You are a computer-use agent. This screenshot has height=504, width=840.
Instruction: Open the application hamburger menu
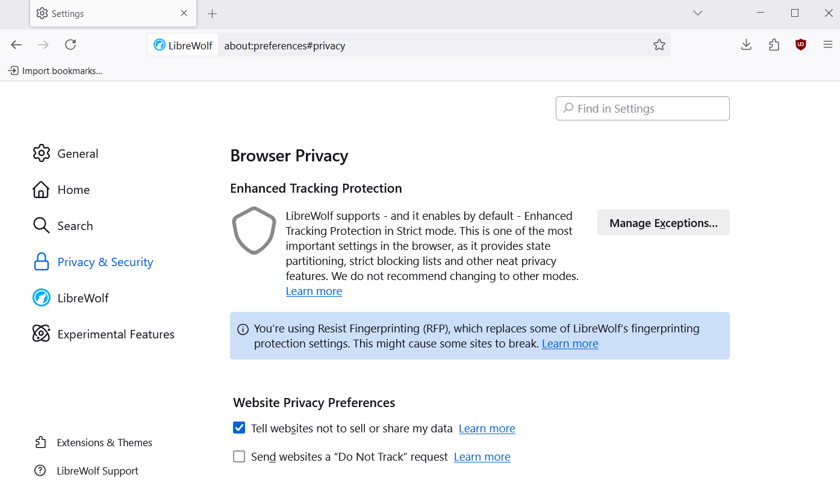click(x=828, y=45)
